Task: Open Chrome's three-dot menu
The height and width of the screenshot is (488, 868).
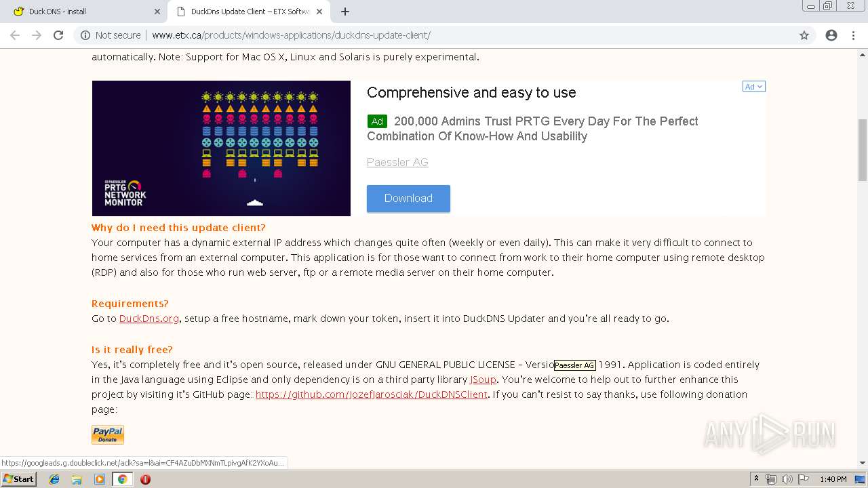Action: click(853, 35)
